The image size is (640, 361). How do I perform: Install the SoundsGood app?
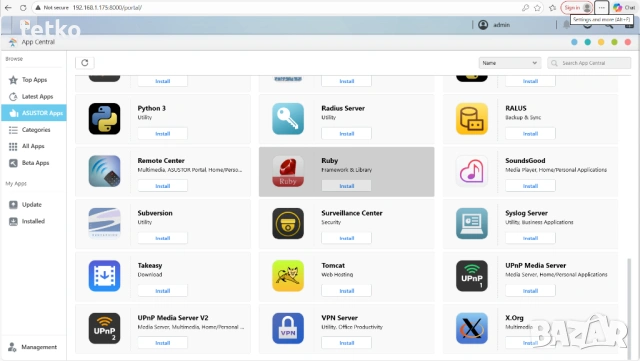pos(530,186)
